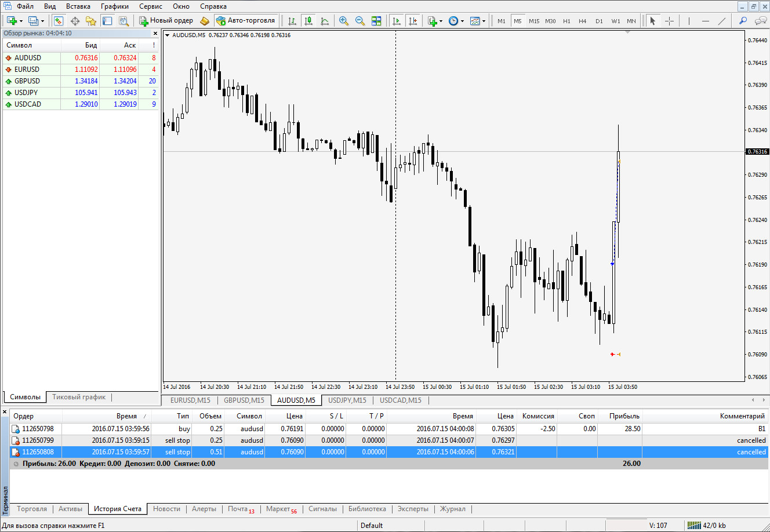Open periods clock dropdown arrow
Screen dimensions: 770x532
pos(462,21)
